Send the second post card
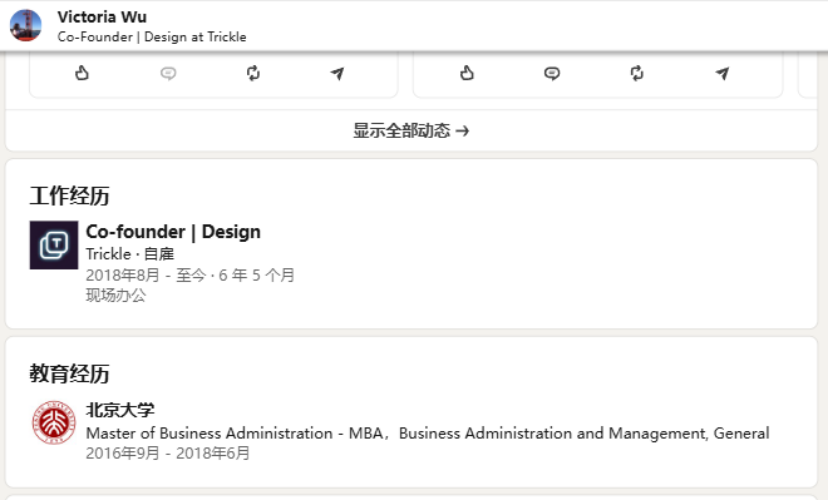Screen dimensions: 828x500 point(722,73)
